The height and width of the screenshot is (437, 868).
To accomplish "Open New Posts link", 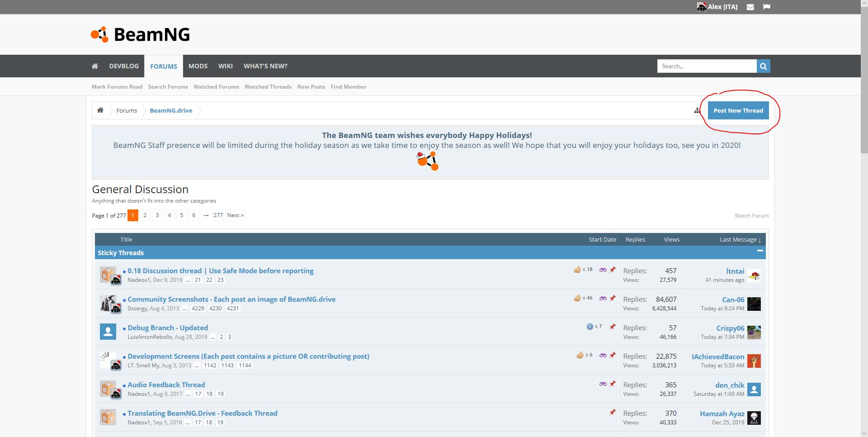I will (311, 87).
